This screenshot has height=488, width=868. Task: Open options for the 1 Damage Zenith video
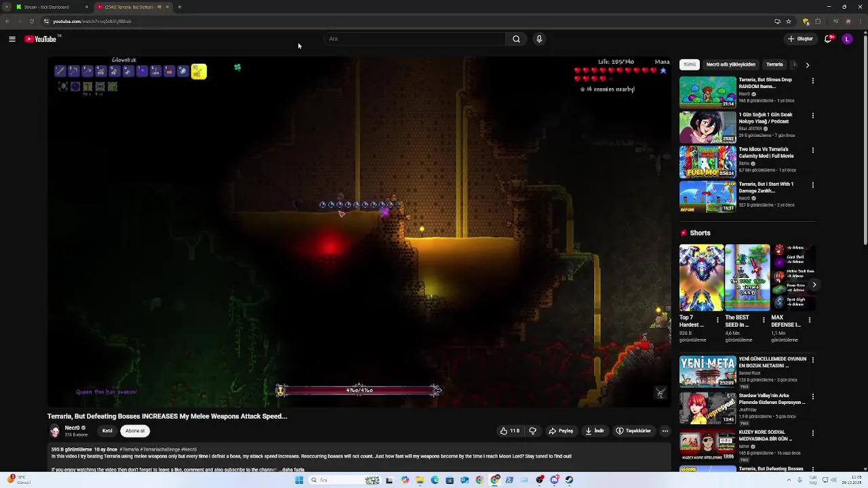[813, 185]
